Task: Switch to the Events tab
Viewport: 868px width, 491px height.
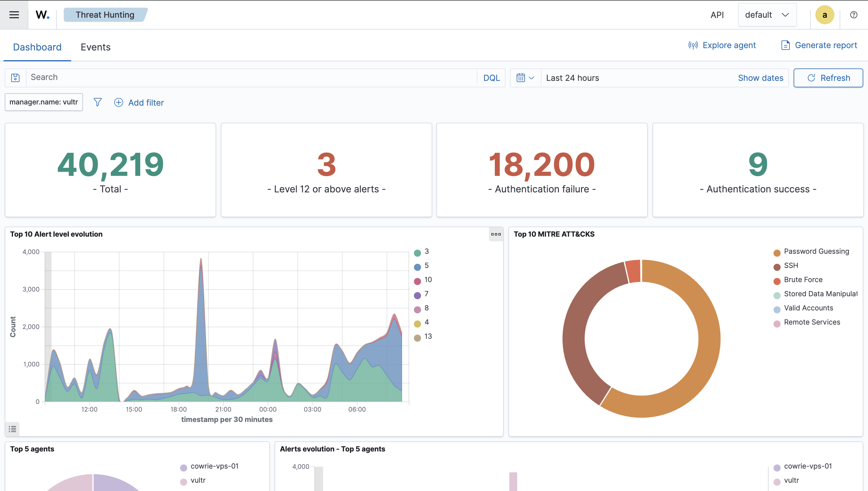Action: click(95, 47)
